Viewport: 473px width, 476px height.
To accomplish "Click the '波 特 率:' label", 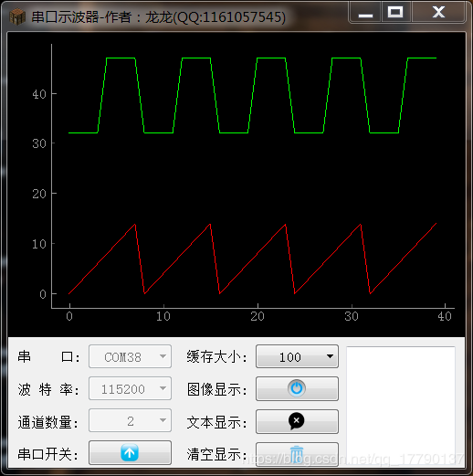I will point(48,389).
